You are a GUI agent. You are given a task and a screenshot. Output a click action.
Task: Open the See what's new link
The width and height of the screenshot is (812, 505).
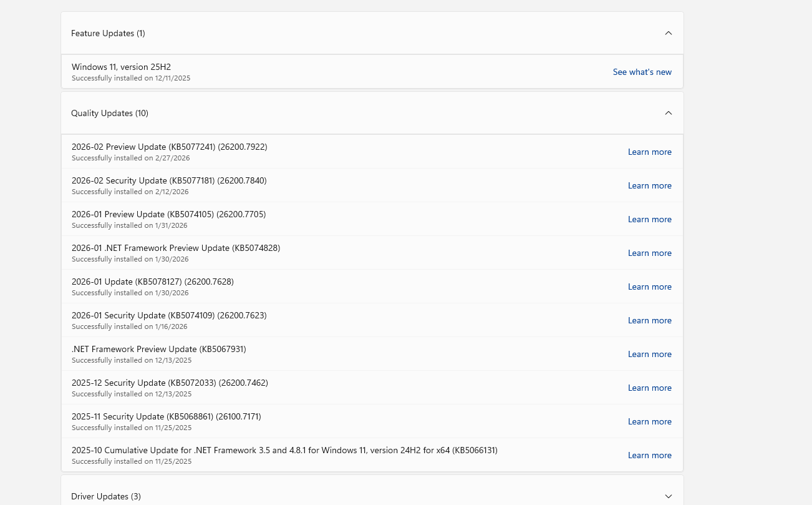coord(642,72)
